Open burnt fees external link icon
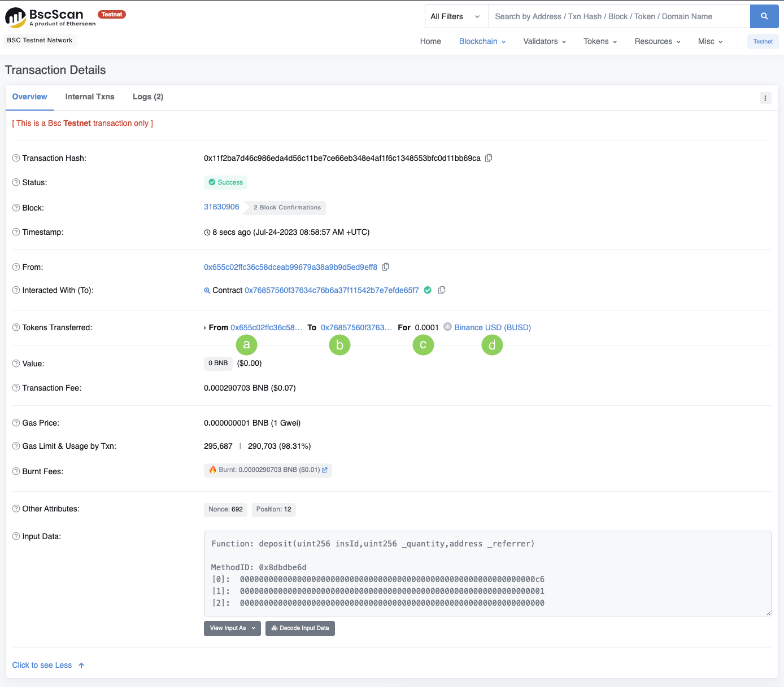This screenshot has width=784, height=687. click(x=325, y=470)
